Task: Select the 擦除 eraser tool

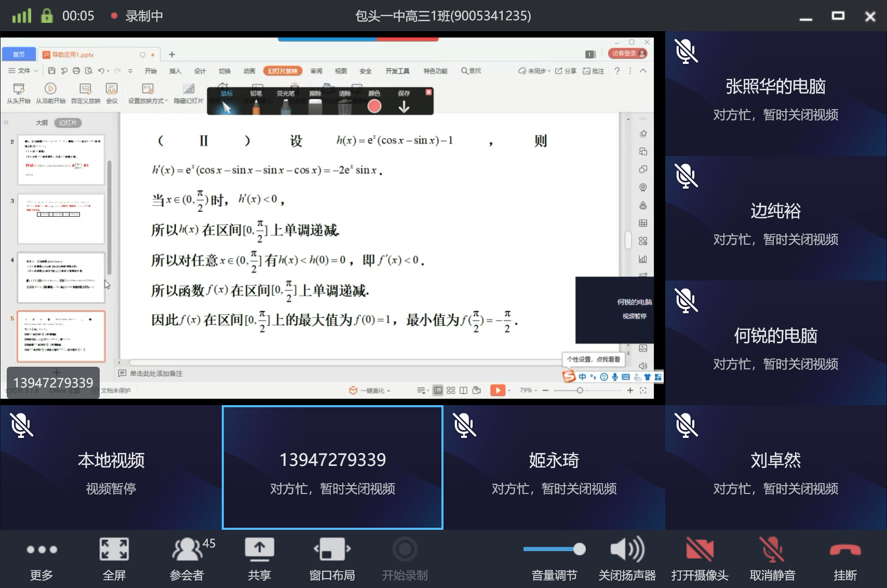Action: 315,102
